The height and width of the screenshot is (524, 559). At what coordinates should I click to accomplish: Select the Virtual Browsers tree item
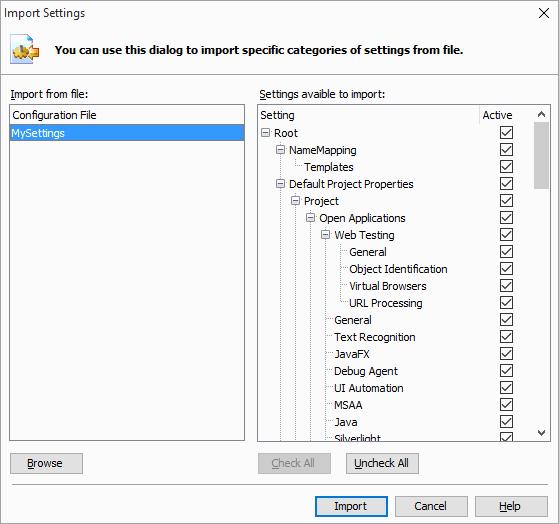[388, 286]
